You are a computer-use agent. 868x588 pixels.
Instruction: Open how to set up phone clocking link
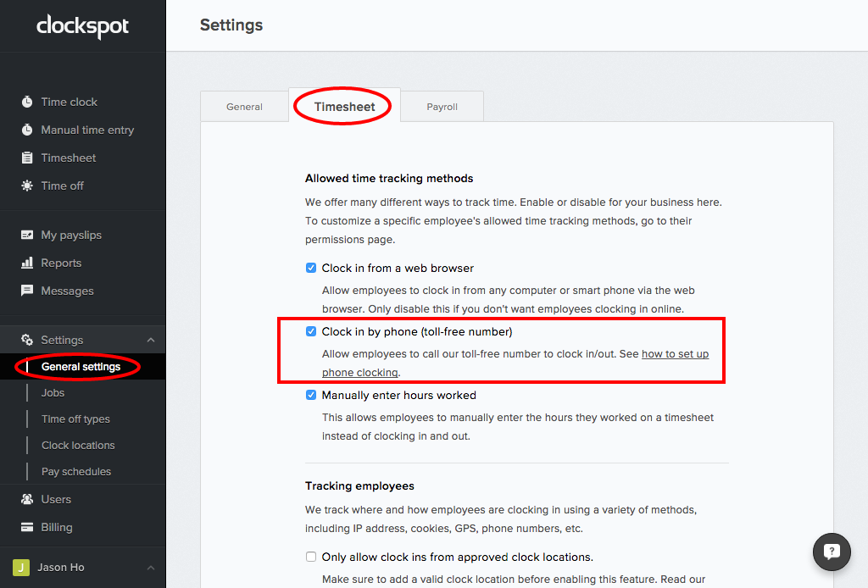coord(675,354)
